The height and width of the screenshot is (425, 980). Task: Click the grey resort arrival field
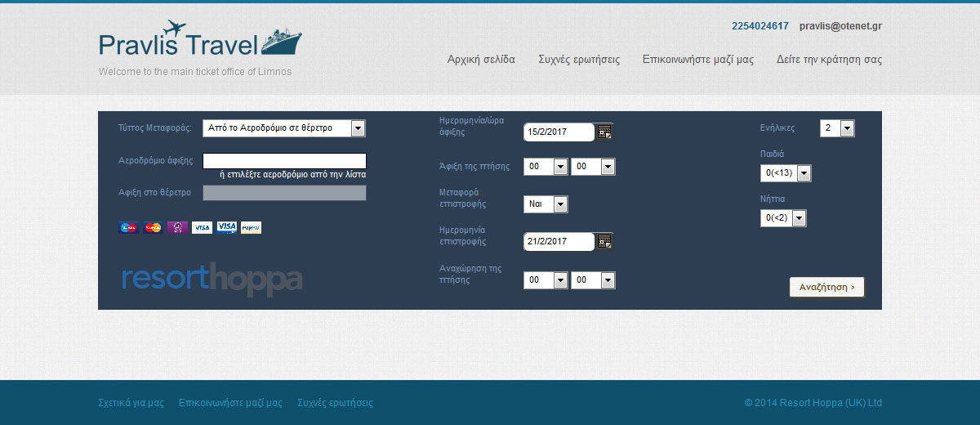click(x=284, y=193)
